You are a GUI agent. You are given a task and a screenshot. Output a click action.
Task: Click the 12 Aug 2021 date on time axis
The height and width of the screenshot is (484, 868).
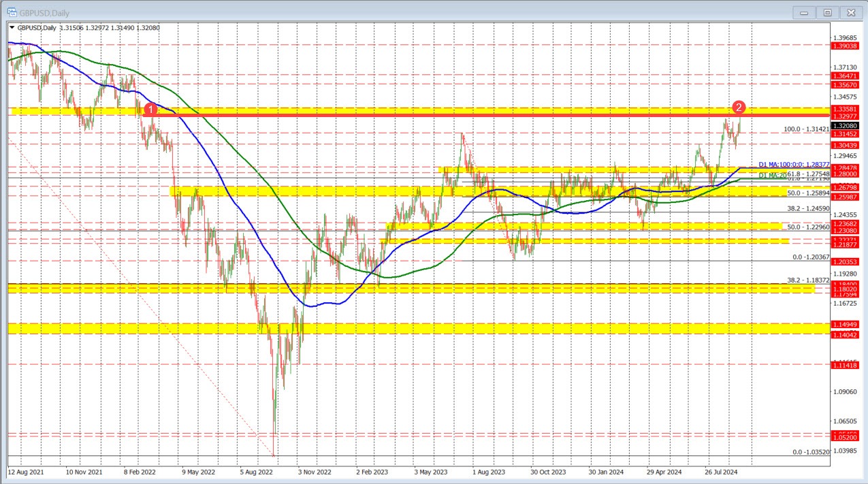(26, 471)
